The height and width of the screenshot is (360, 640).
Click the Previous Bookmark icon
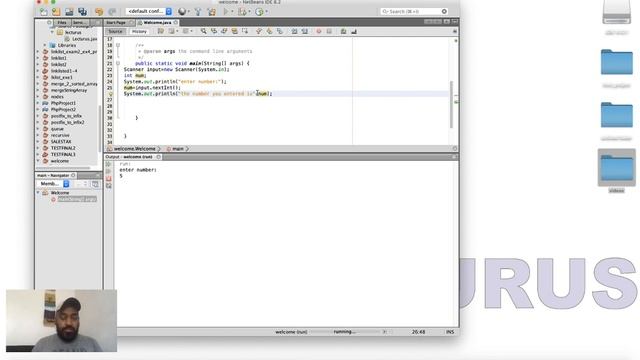click(259, 31)
